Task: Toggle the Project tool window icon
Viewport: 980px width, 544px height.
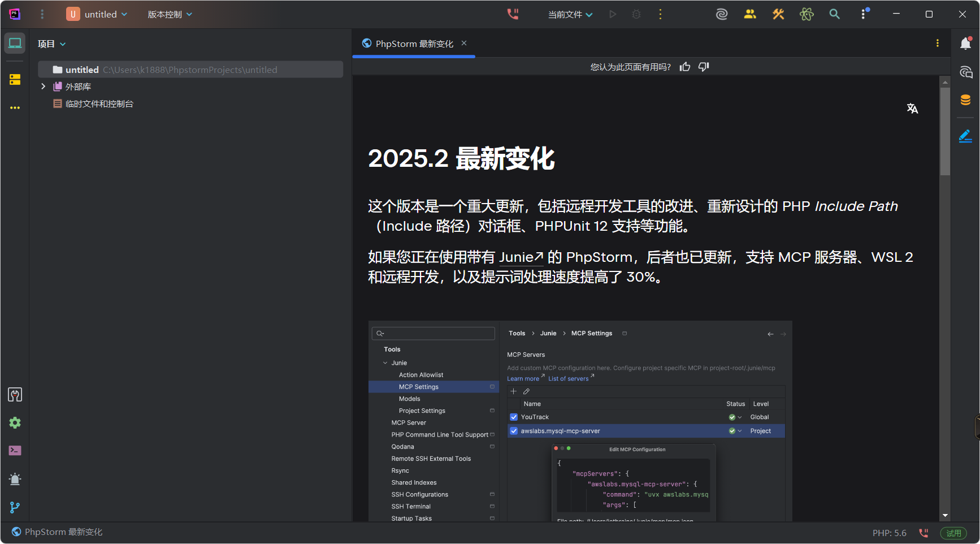Action: pos(15,43)
